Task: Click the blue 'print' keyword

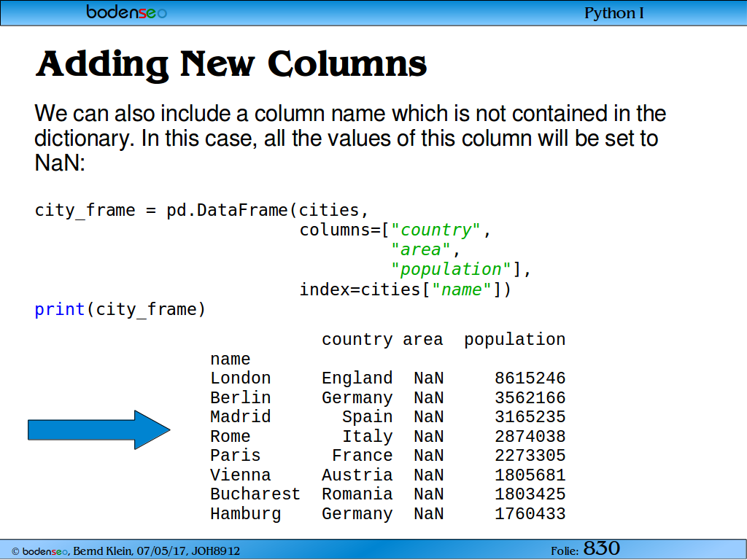Action: tap(60, 309)
